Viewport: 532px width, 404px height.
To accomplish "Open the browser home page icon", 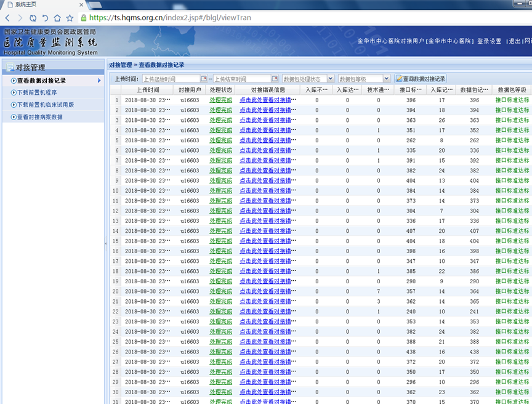I will tap(57, 18).
